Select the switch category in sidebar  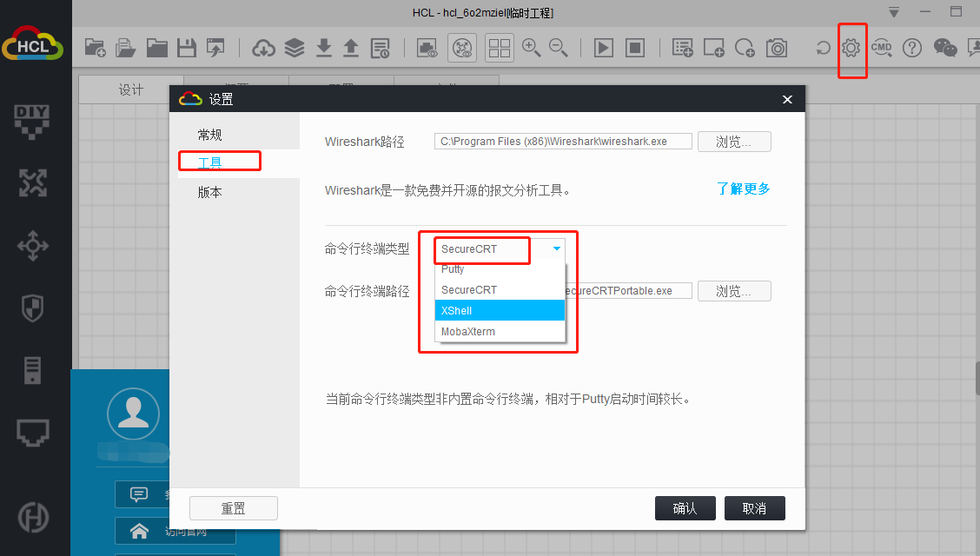(x=32, y=246)
